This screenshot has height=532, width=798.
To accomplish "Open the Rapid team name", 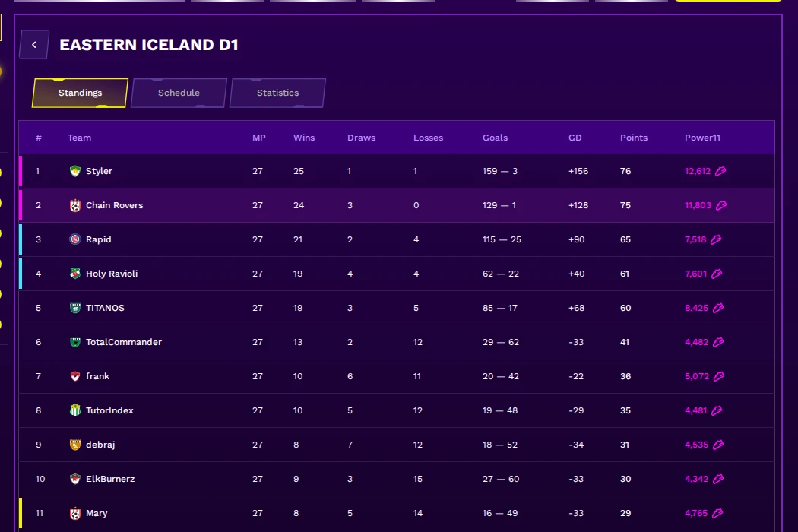I will [98, 239].
